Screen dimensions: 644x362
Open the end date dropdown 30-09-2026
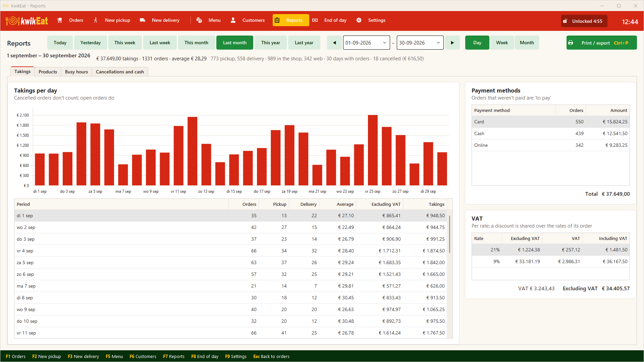(x=420, y=43)
